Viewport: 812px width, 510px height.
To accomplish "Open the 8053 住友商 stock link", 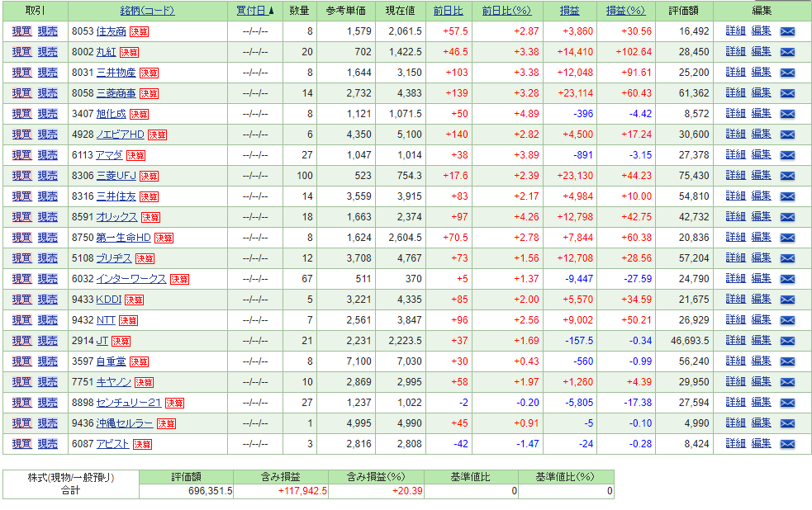I will [112, 31].
